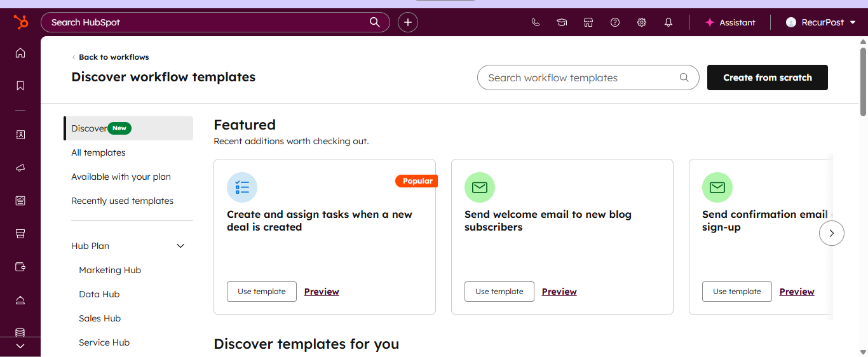This screenshot has width=868, height=357.
Task: Open the Marketing megaphone icon in sidebar
Action: point(20,168)
